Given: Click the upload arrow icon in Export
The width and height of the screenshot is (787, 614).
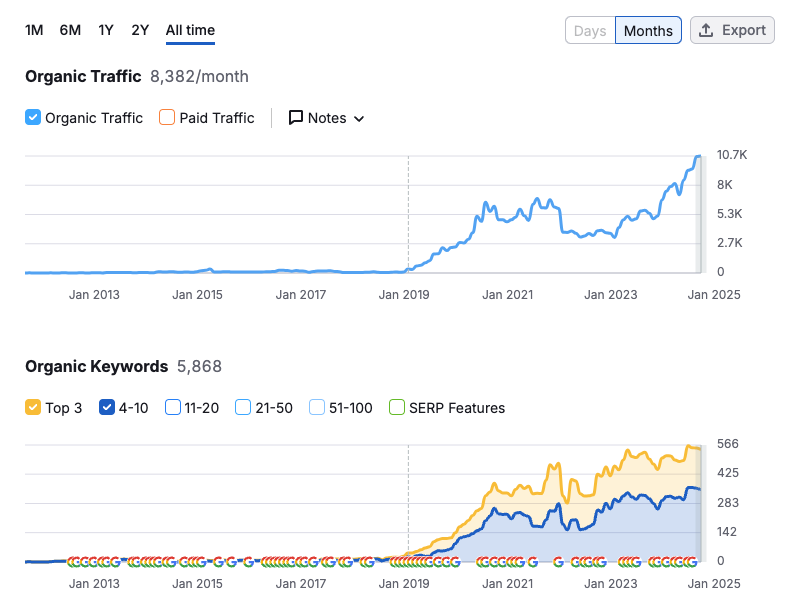Looking at the screenshot, I should click(x=706, y=30).
